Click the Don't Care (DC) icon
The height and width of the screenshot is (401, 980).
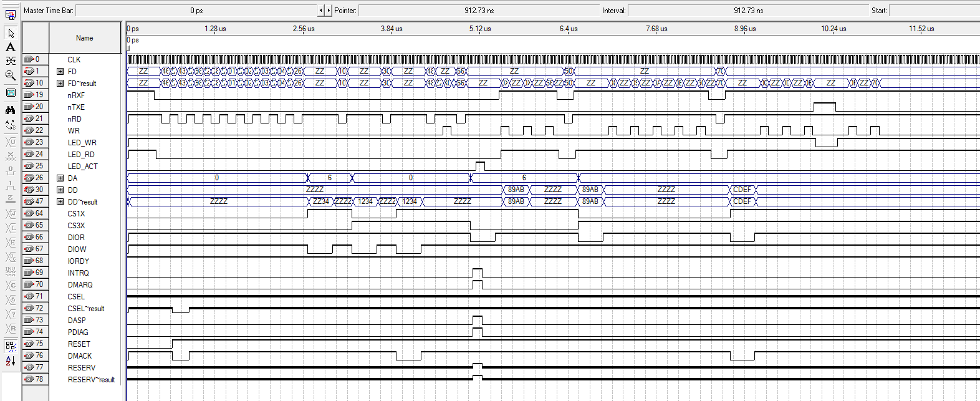coord(11,256)
